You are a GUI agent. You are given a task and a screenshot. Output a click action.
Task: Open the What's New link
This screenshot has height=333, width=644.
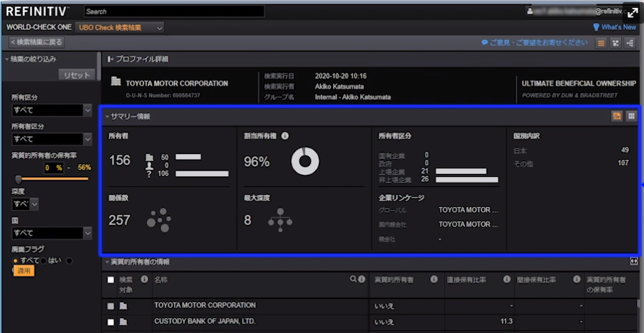pos(618,27)
